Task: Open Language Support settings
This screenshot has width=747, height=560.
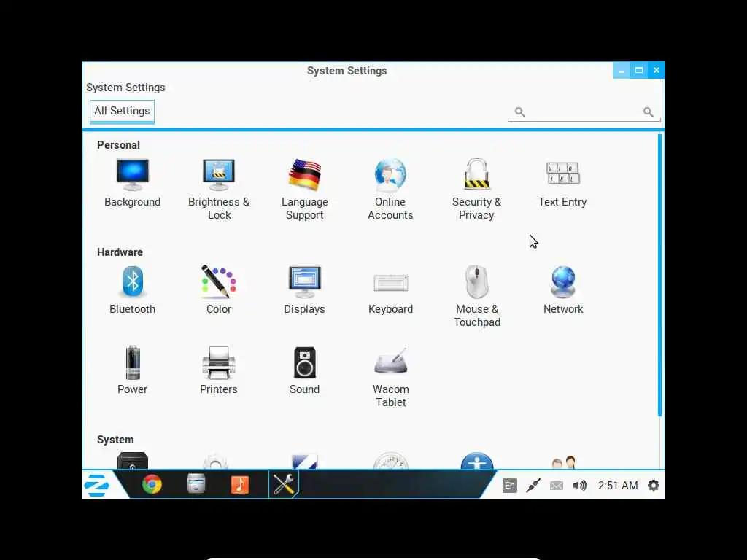Action: [304, 190]
